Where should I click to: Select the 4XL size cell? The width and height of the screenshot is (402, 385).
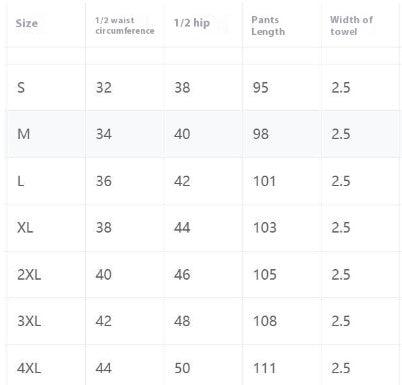point(29,368)
